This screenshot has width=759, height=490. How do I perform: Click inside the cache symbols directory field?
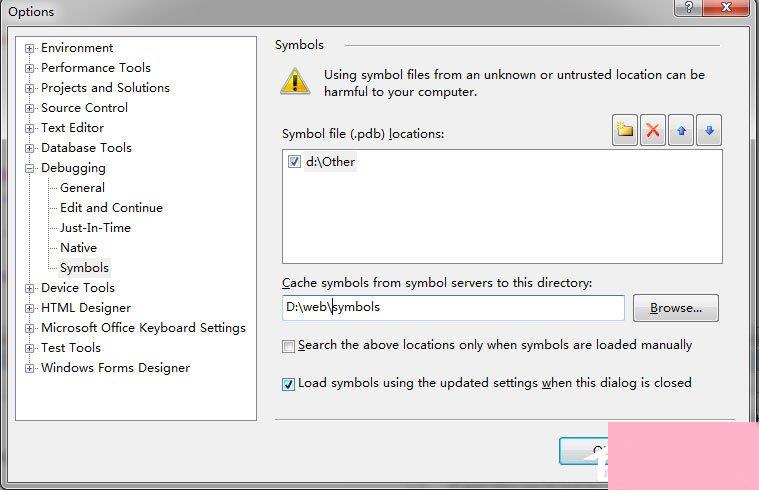click(453, 307)
